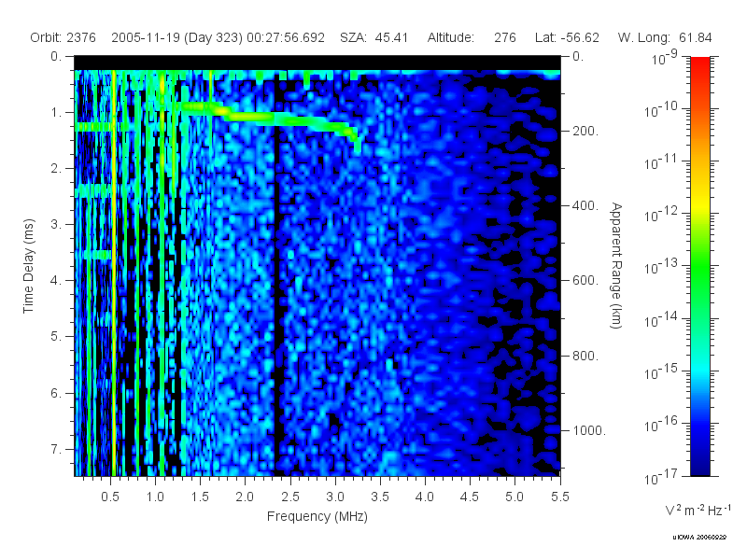Click the 10⁻¹⁷ color scale label
This screenshot has width=747, height=560.
click(x=661, y=477)
